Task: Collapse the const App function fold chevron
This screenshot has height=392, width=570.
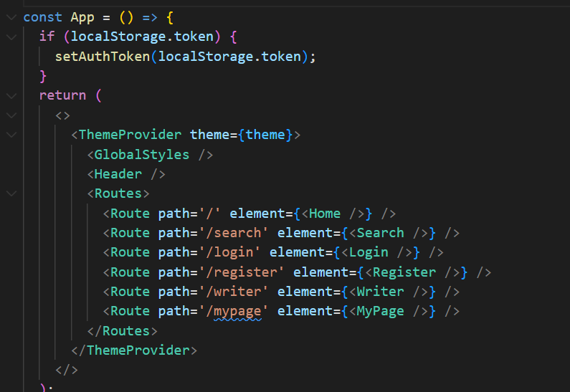Action: [x=11, y=17]
